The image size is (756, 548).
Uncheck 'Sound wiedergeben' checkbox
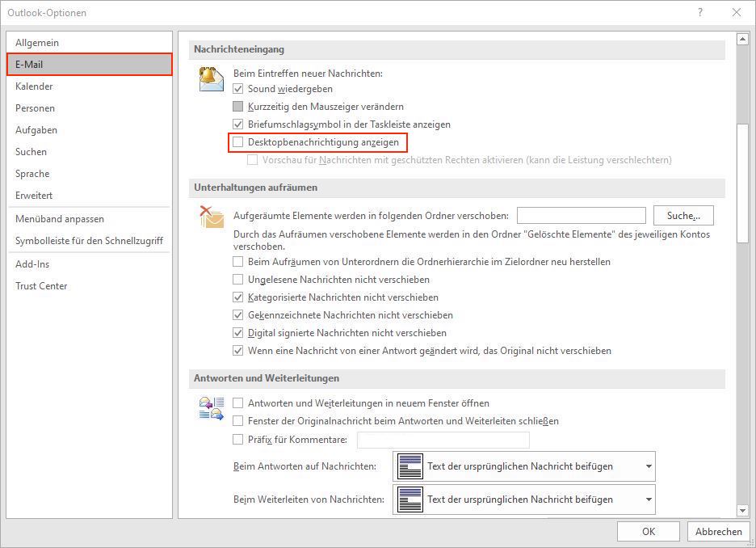click(x=237, y=89)
